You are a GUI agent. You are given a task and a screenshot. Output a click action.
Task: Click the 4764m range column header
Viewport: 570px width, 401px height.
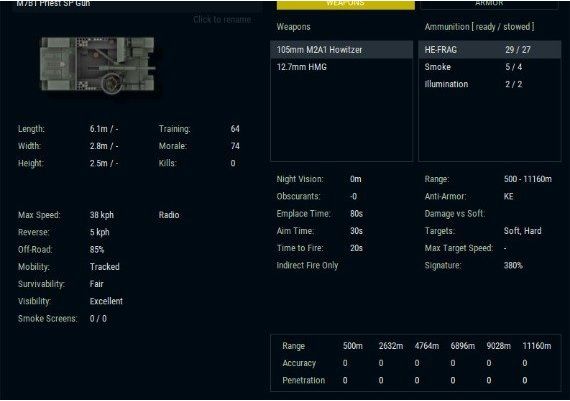point(427,346)
